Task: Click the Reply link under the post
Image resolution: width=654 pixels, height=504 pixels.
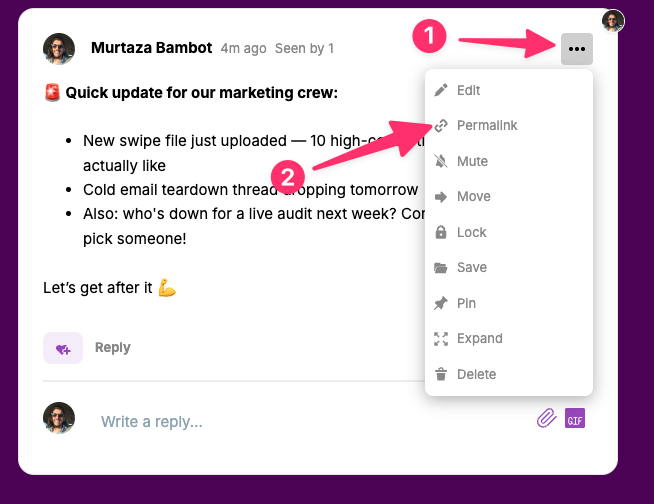Action: 112,348
